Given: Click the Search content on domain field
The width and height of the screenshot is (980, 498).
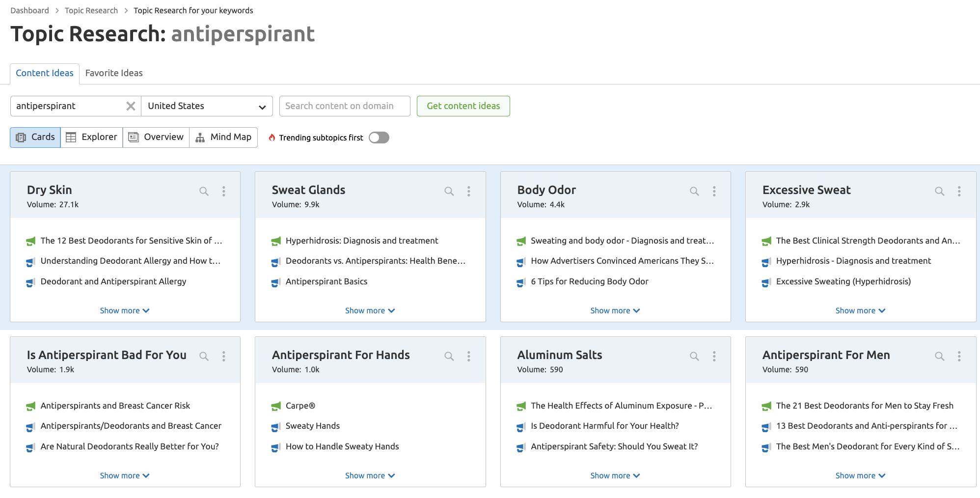Looking at the screenshot, I should 344,106.
